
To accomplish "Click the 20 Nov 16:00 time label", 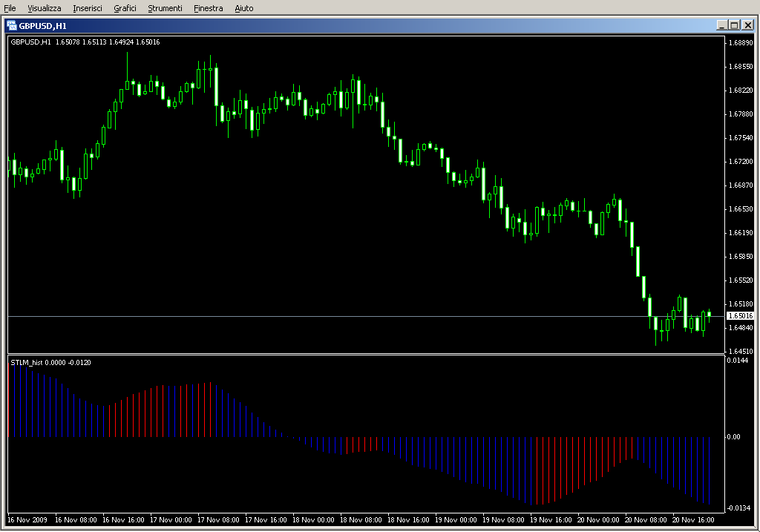I will click(x=693, y=520).
